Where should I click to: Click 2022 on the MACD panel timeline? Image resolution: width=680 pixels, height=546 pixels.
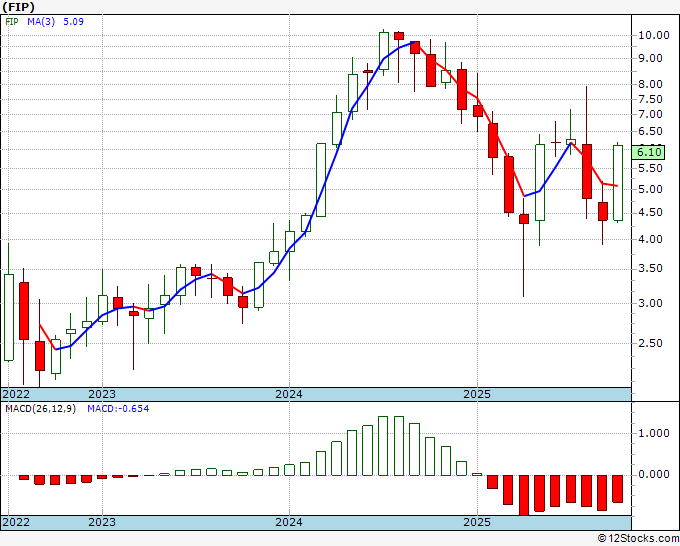click(x=16, y=522)
